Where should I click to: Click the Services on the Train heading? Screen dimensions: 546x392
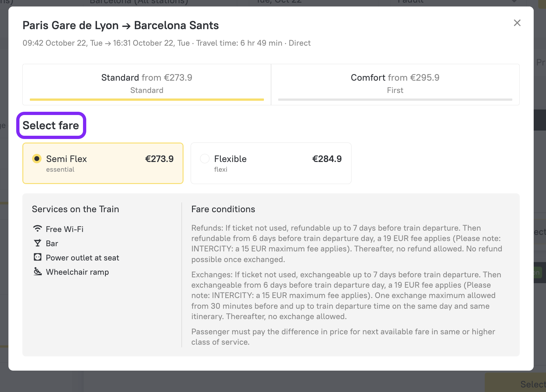pos(76,209)
